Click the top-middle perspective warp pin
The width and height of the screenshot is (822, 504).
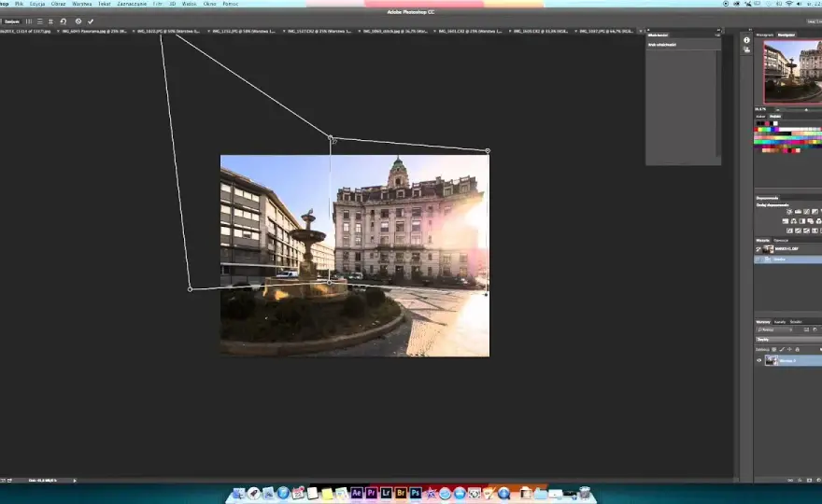pos(331,138)
